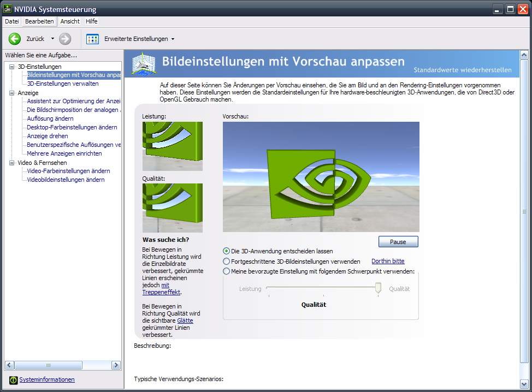Click the "Dorthin bitte" link
The image size is (532, 392).
click(388, 261)
